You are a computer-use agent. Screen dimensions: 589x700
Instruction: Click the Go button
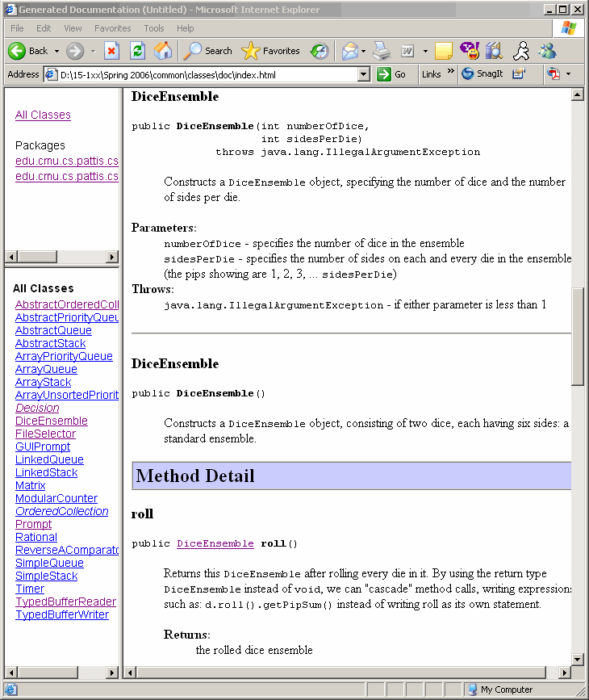[x=392, y=74]
